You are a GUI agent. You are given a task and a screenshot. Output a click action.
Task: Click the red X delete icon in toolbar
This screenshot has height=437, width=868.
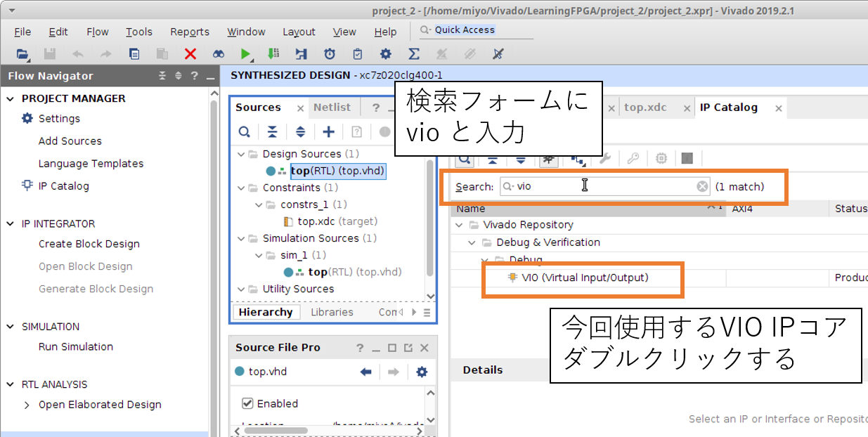pos(190,54)
